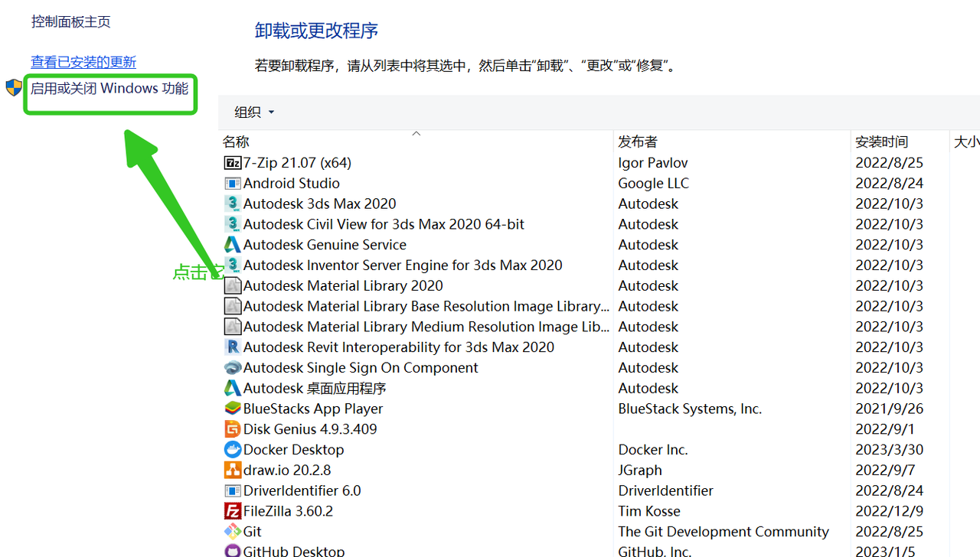
Task: Click the Disk Genius icon
Action: (233, 429)
